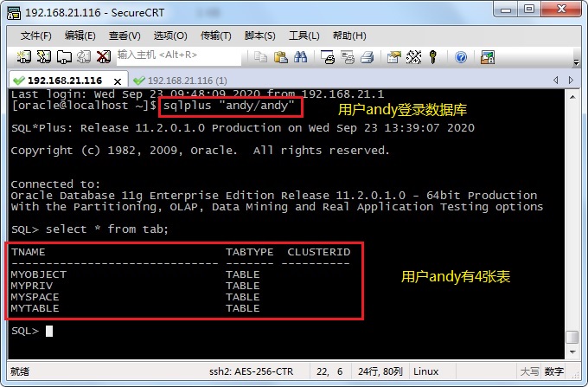Screen dimensions: 588x387
Task: Open the blue Help icon
Action: point(461,57)
